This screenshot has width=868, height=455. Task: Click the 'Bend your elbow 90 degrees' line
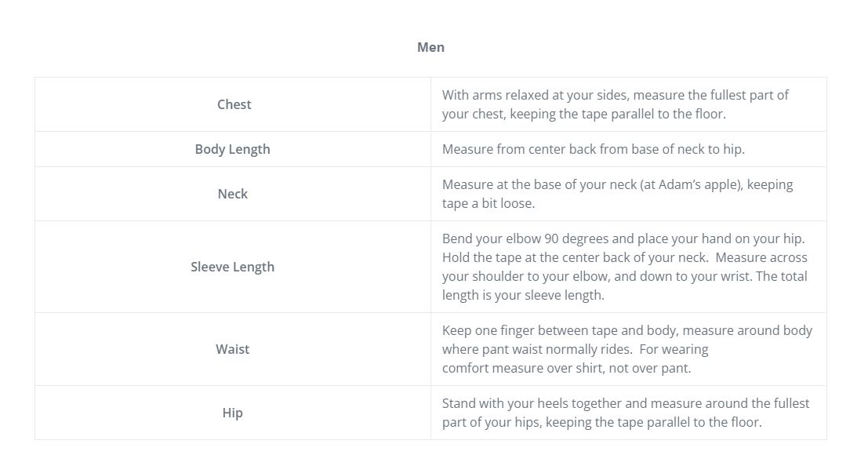pyautogui.click(x=623, y=238)
